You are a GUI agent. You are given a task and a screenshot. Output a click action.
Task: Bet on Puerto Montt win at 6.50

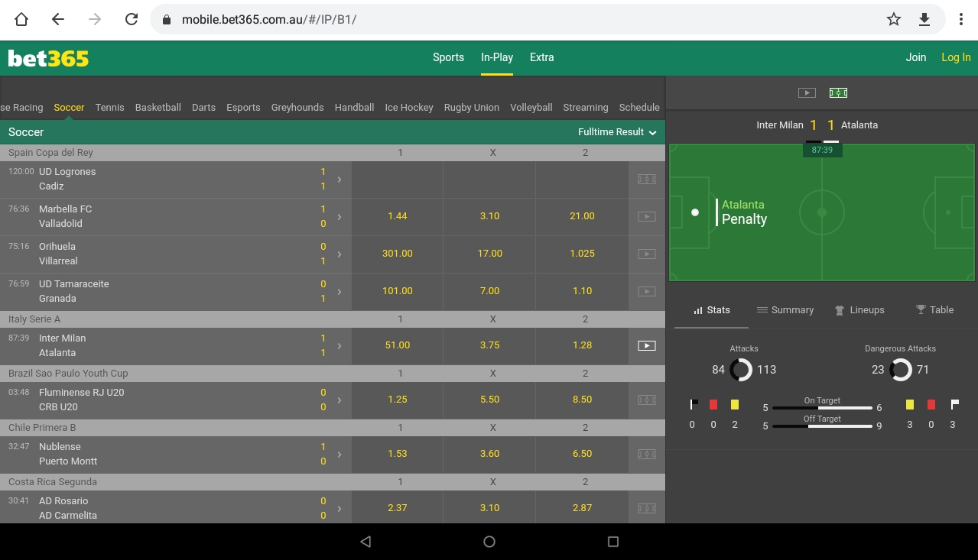point(582,455)
